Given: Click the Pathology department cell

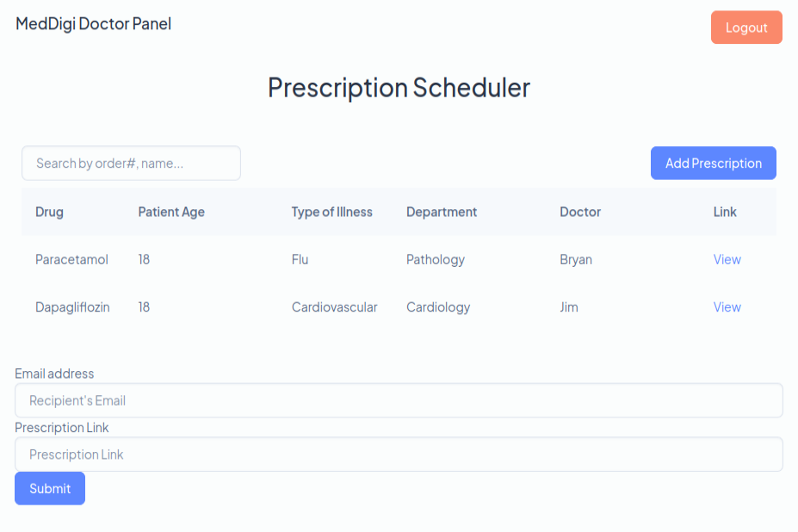Looking at the screenshot, I should (x=435, y=259).
